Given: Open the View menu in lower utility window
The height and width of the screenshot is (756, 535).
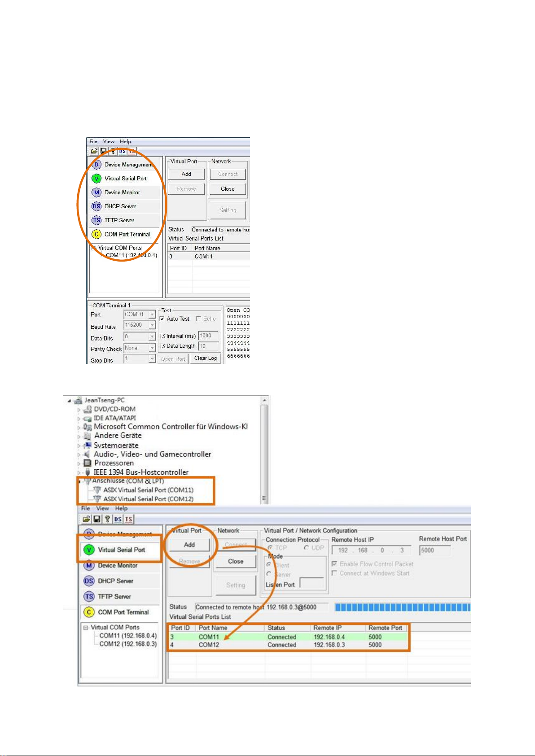Looking at the screenshot, I should pyautogui.click(x=102, y=508).
